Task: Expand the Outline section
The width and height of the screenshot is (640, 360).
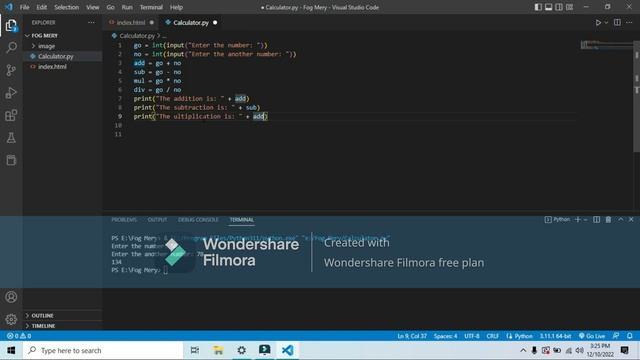Action: pos(62,316)
